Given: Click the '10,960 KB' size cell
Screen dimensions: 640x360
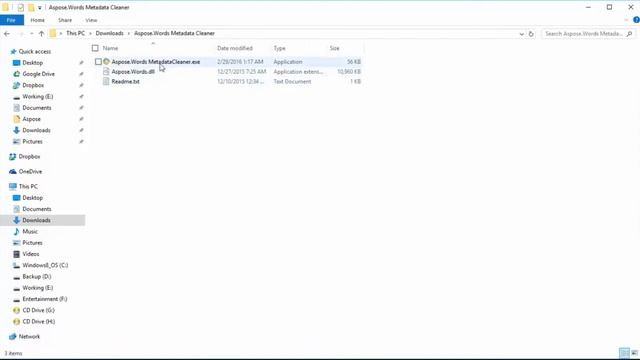Looking at the screenshot, I should [x=349, y=71].
